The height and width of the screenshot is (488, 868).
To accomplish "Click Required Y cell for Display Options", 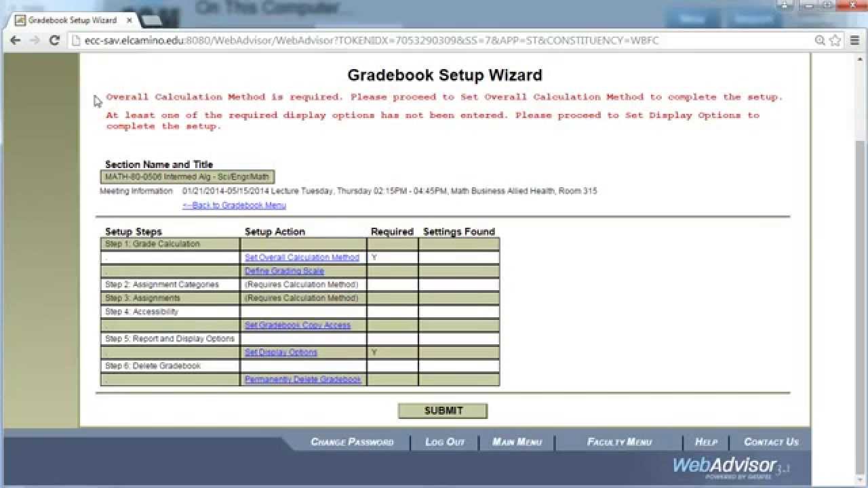I will tap(393, 352).
